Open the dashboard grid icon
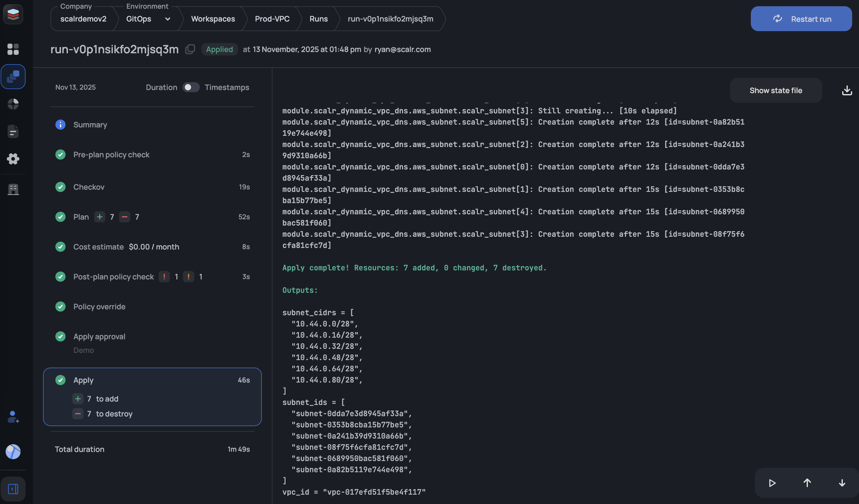The image size is (859, 504). click(x=13, y=49)
